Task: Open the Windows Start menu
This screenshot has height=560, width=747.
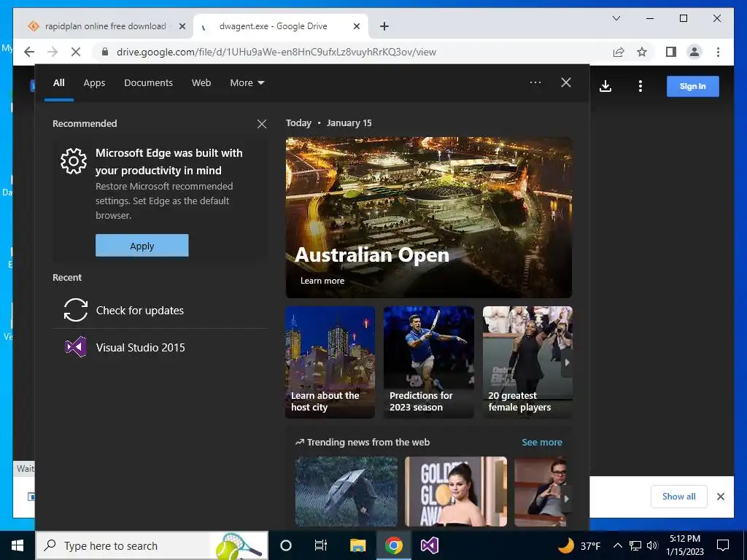Action: point(18,545)
